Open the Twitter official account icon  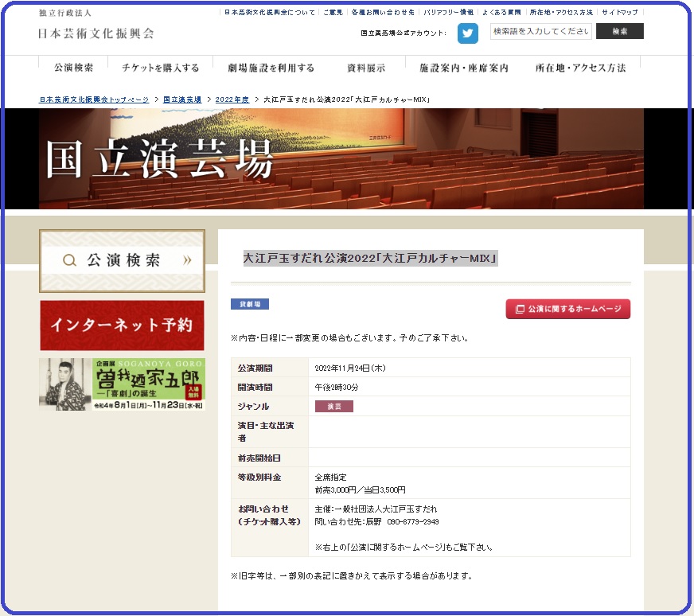[x=468, y=33]
